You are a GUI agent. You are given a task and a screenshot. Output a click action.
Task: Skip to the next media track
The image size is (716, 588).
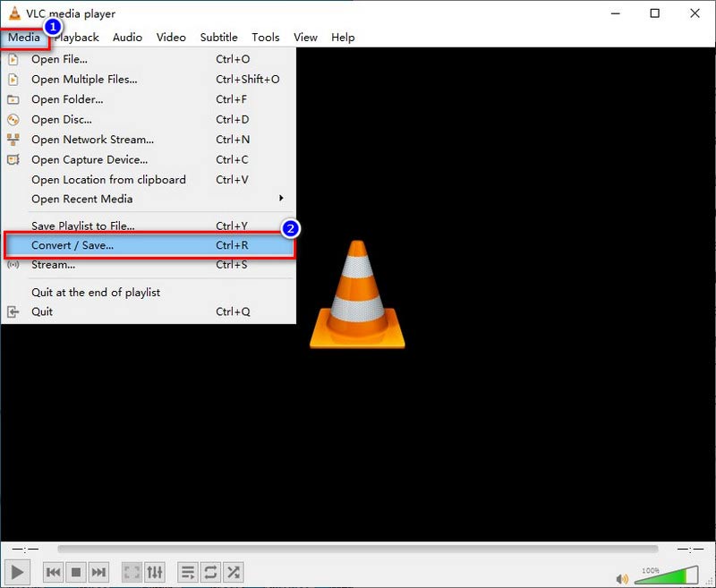(x=98, y=572)
